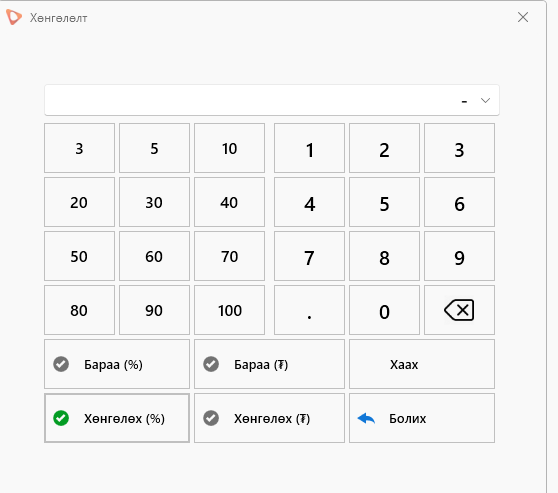
Task: Tap digit 0 on the keypad
Action: click(384, 310)
